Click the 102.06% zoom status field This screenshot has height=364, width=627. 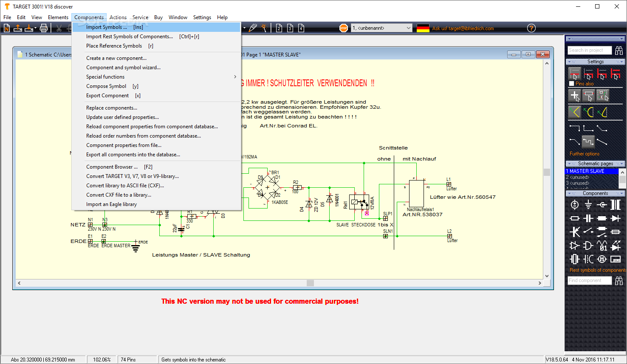click(x=102, y=360)
